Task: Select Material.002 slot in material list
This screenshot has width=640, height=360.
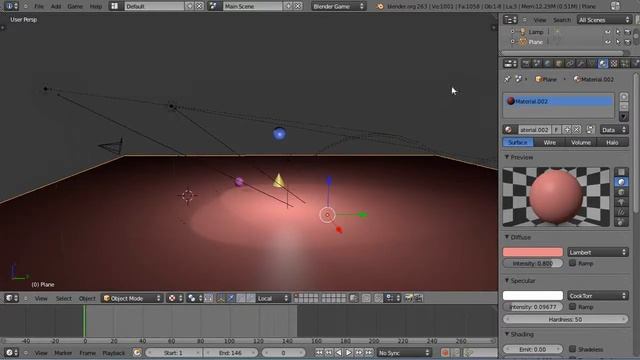Action: 558,101
